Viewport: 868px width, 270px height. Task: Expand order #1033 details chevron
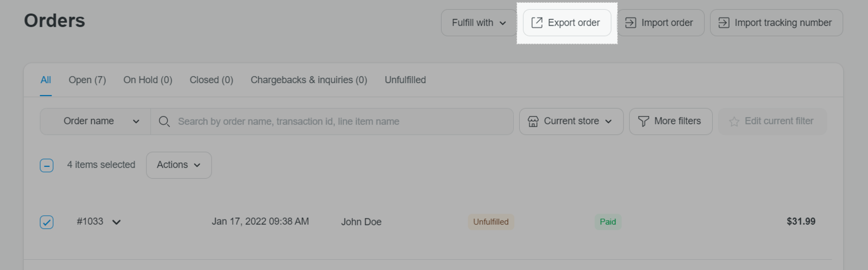point(116,222)
